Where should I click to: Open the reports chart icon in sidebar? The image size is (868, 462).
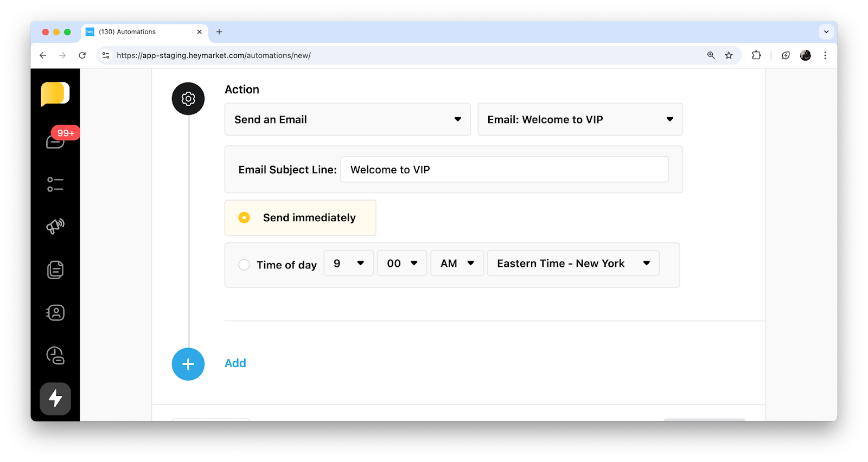[55, 356]
